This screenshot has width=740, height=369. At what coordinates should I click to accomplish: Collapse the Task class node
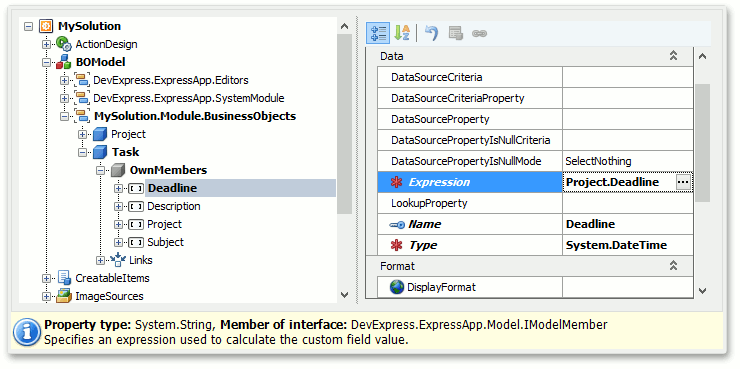[83, 152]
